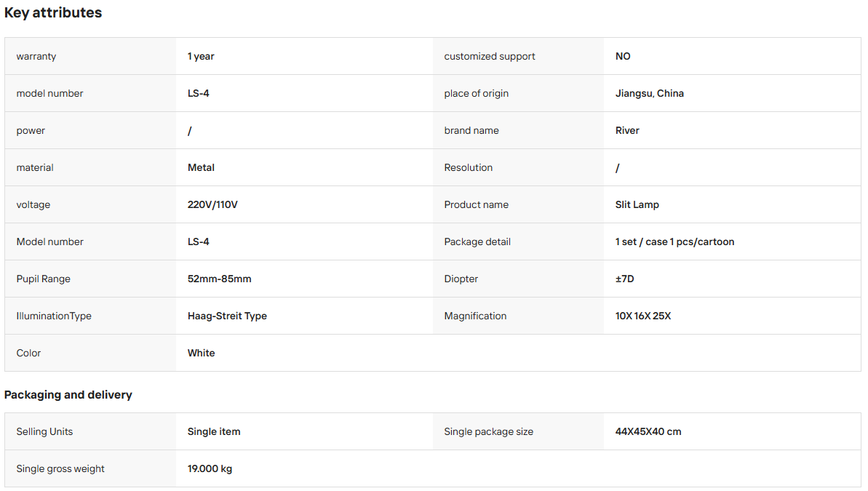
Task: Select the place of origin Jiangsu, China
Action: (649, 94)
